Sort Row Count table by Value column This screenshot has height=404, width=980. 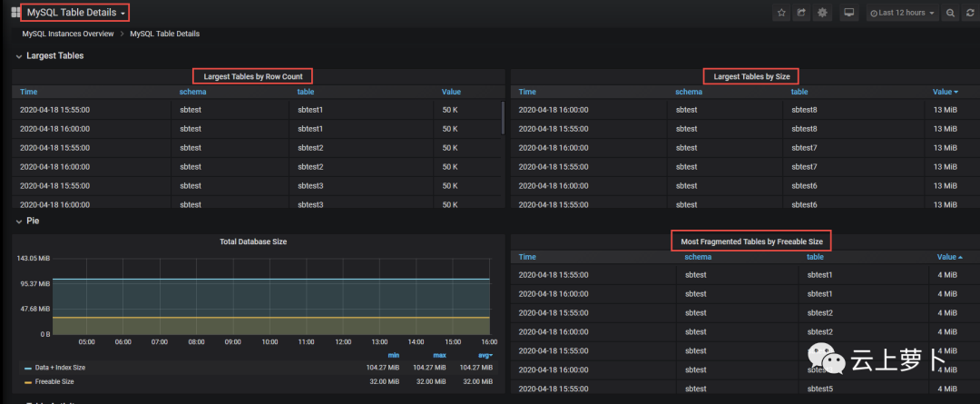point(451,92)
